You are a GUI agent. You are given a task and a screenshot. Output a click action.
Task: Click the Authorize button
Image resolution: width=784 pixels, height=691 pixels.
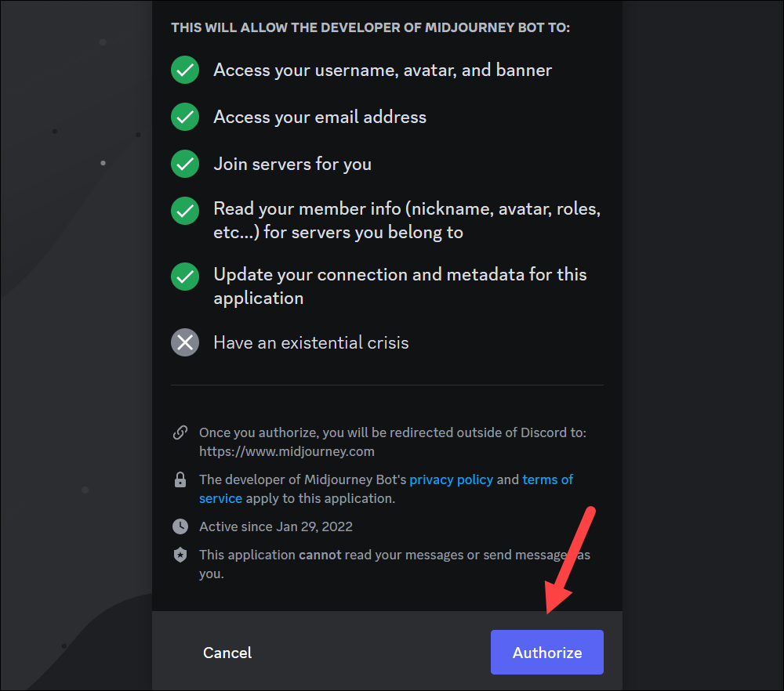(x=547, y=653)
